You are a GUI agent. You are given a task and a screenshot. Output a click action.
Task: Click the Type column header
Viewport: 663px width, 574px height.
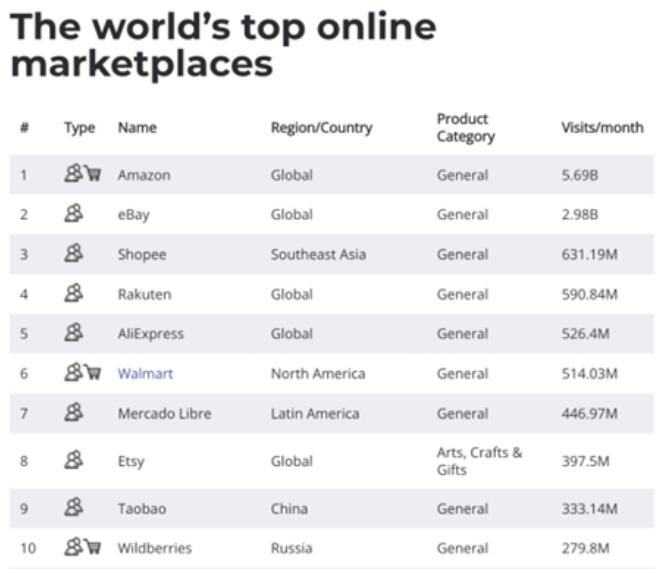tap(79, 128)
